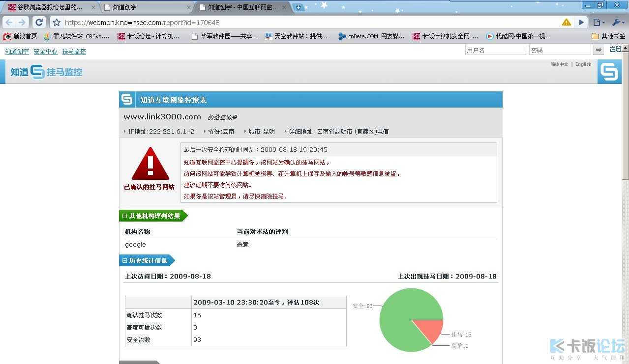This screenshot has height=364, width=629.
Task: Open the 安全中心 navigation link
Action: (x=45, y=51)
